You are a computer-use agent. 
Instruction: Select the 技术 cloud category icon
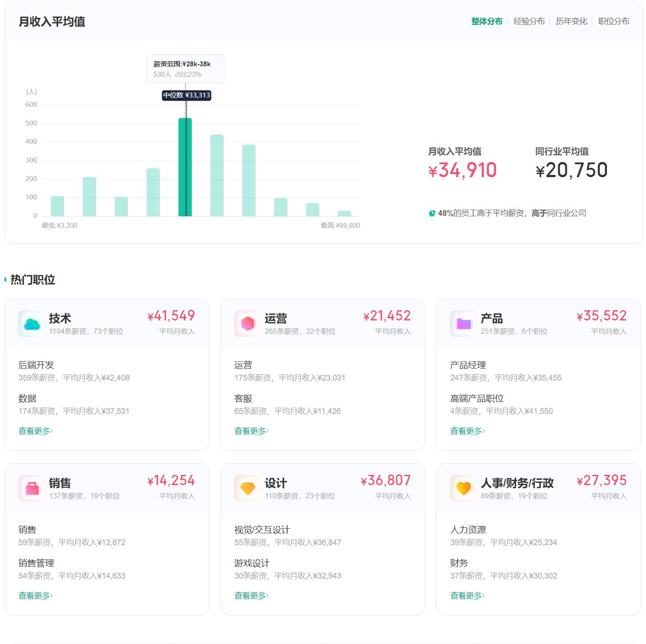(30, 323)
